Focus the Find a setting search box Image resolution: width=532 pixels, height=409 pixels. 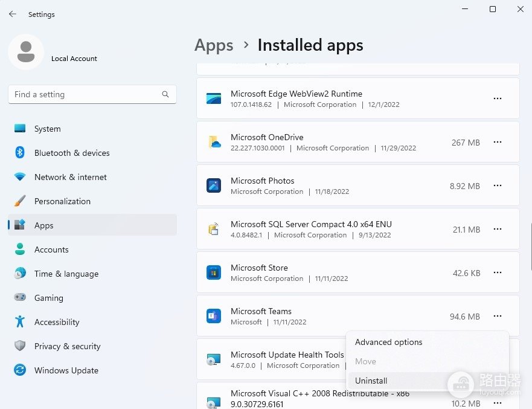click(92, 94)
